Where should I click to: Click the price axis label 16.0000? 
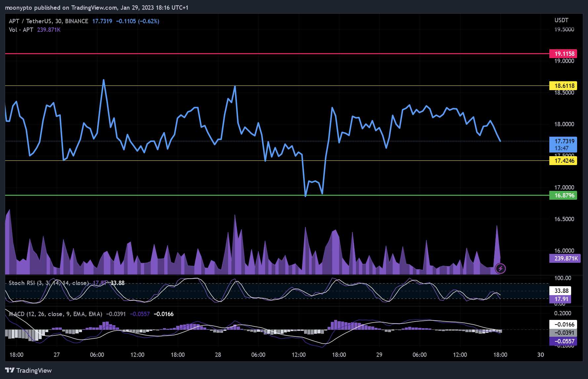[564, 251]
